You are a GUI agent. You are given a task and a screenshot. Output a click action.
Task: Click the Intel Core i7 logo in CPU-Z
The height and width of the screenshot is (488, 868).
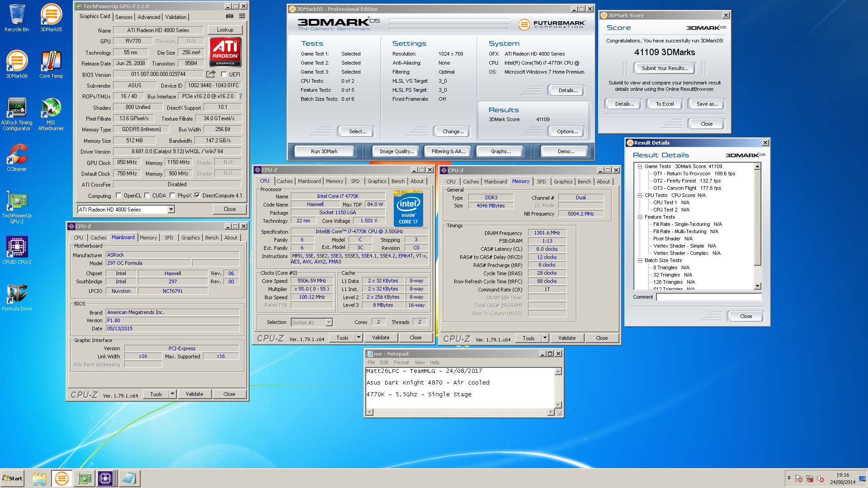[x=408, y=209]
